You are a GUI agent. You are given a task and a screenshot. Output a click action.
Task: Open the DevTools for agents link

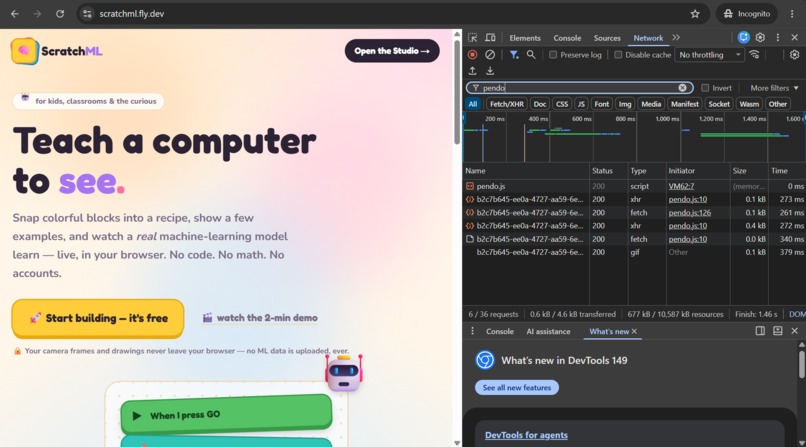pos(526,435)
